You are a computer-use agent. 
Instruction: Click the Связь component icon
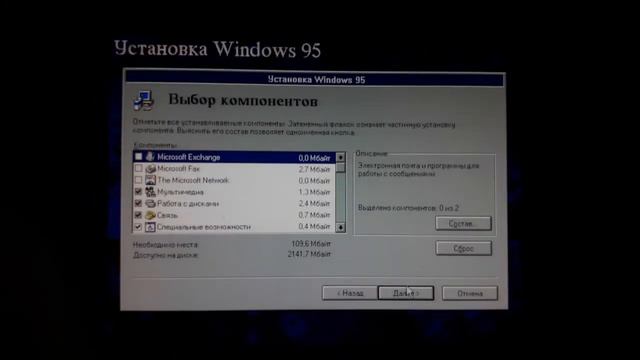(x=150, y=215)
